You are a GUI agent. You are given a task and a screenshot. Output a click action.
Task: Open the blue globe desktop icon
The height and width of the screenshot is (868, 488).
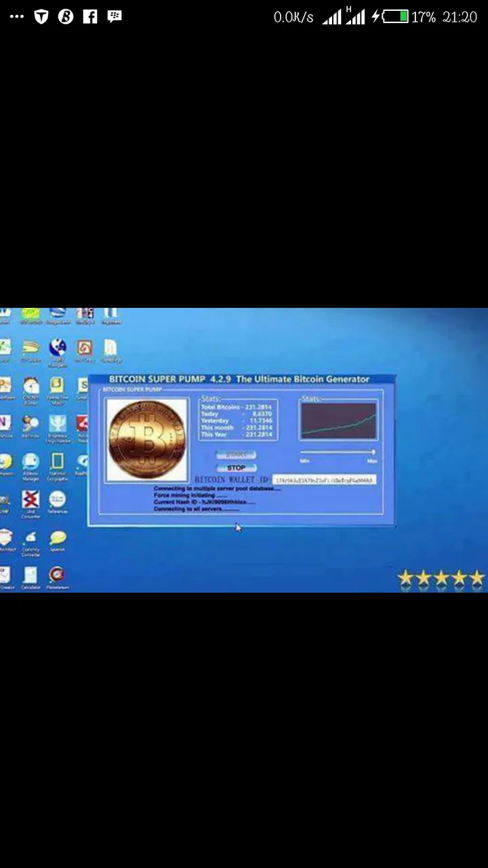(x=58, y=352)
